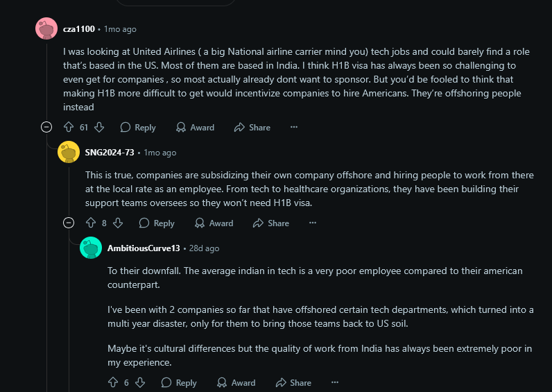Upvote SNG2024-73's reply
552x392 pixels.
pyautogui.click(x=90, y=223)
